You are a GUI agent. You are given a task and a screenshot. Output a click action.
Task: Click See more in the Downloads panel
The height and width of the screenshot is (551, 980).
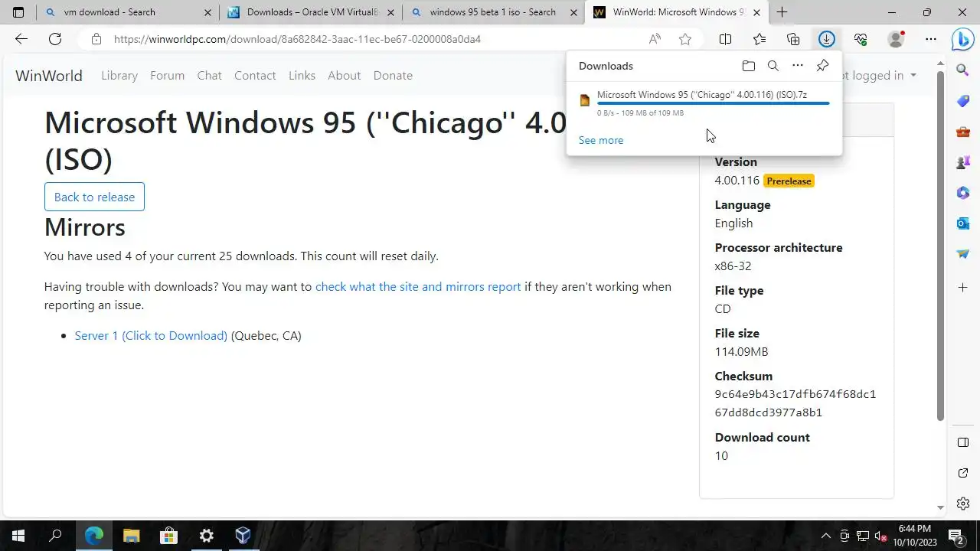point(601,140)
